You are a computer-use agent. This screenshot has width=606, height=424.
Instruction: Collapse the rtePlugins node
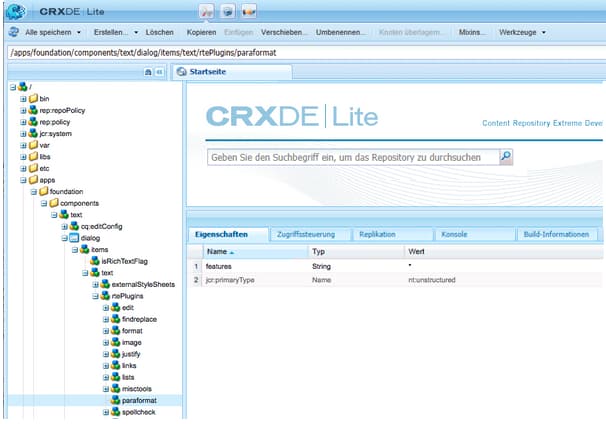[x=95, y=296]
